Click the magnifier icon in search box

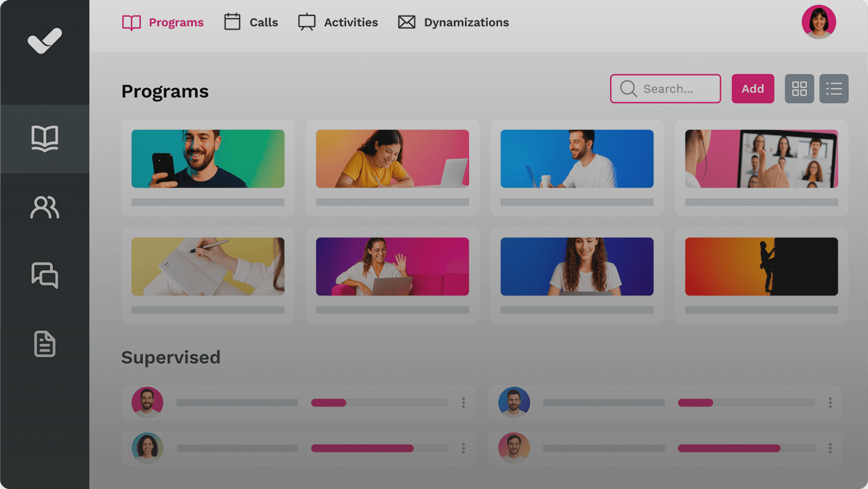(628, 89)
